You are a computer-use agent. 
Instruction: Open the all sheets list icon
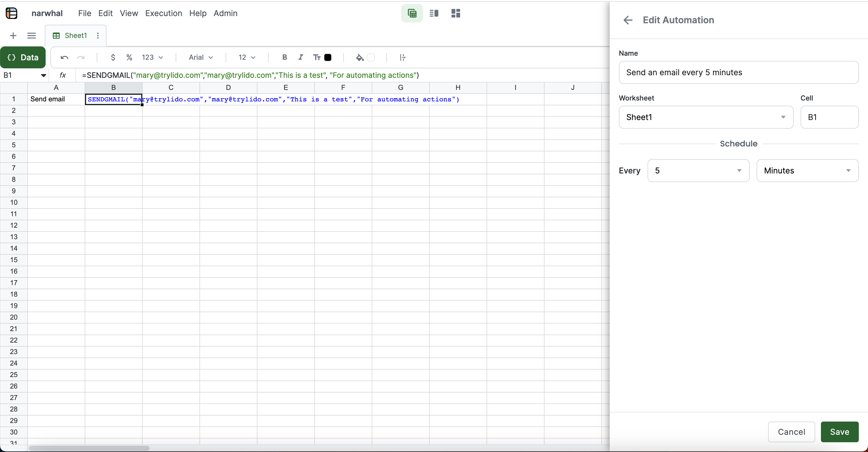32,36
